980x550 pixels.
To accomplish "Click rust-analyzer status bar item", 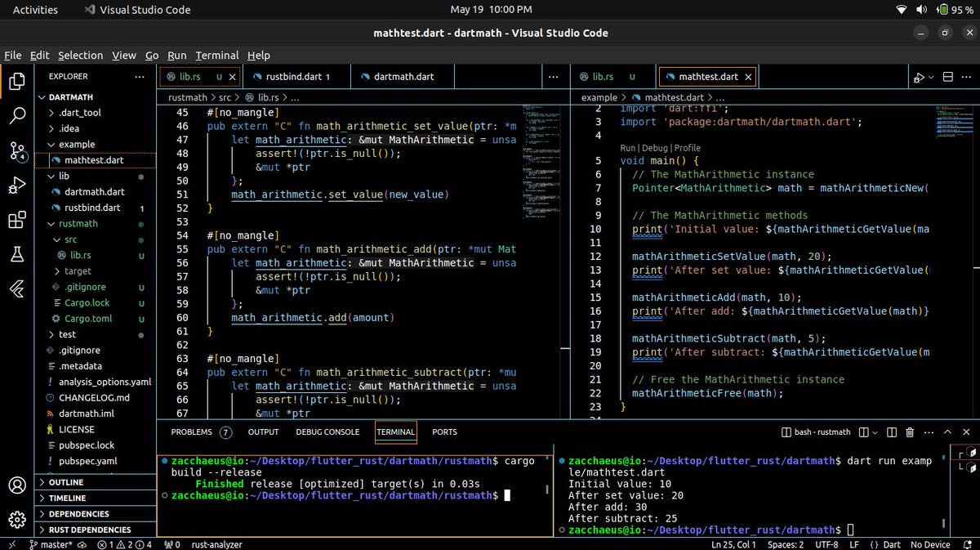I will pos(216,544).
